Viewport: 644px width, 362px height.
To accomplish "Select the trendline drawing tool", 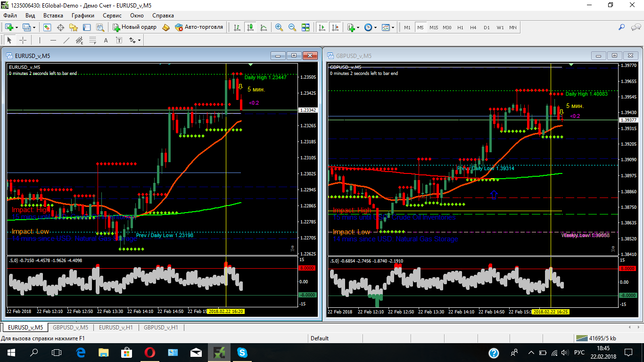I will tap(66, 40).
